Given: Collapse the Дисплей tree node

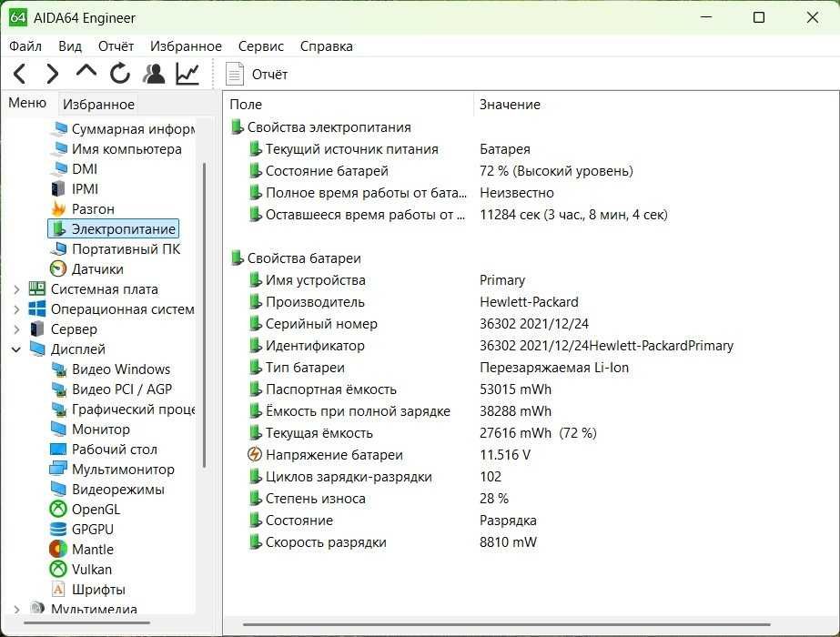Looking at the screenshot, I should pyautogui.click(x=16, y=349).
